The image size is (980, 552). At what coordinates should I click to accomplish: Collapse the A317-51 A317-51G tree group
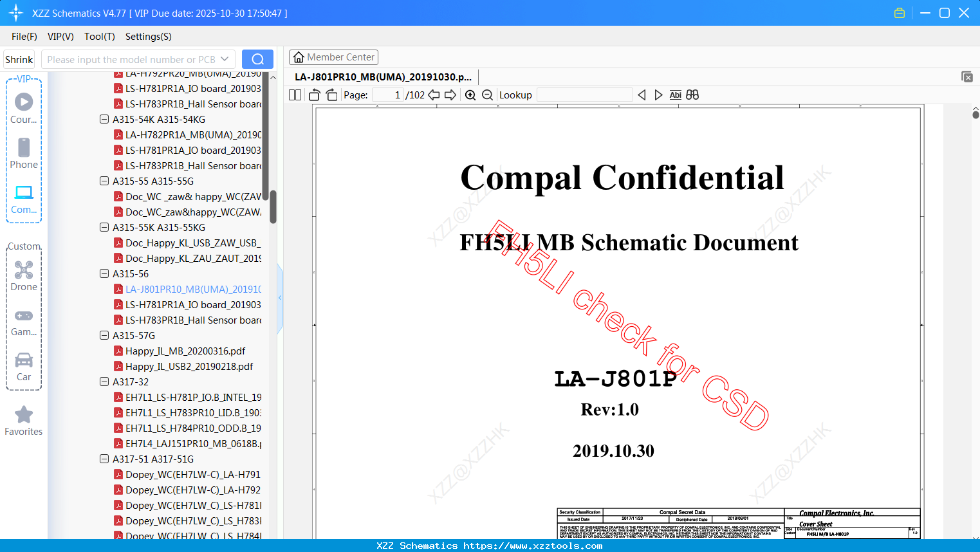point(104,459)
